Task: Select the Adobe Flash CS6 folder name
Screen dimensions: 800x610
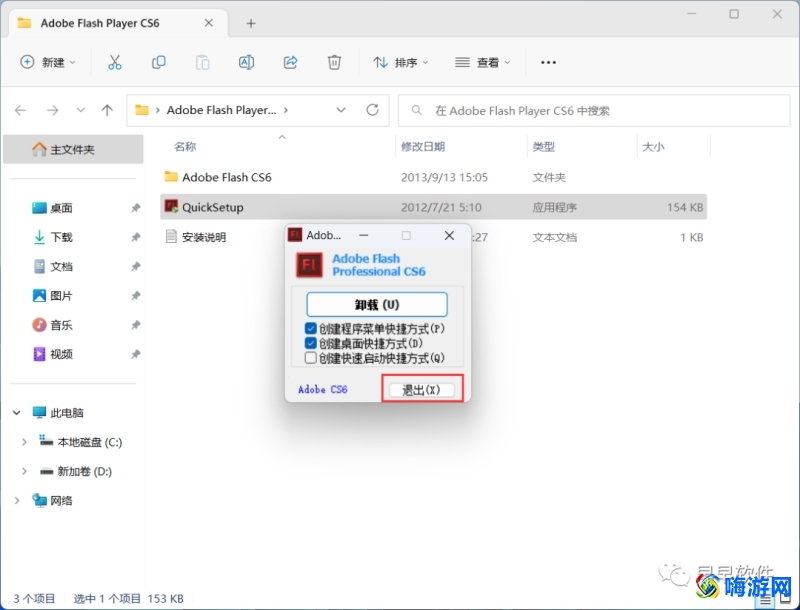Action: point(227,177)
